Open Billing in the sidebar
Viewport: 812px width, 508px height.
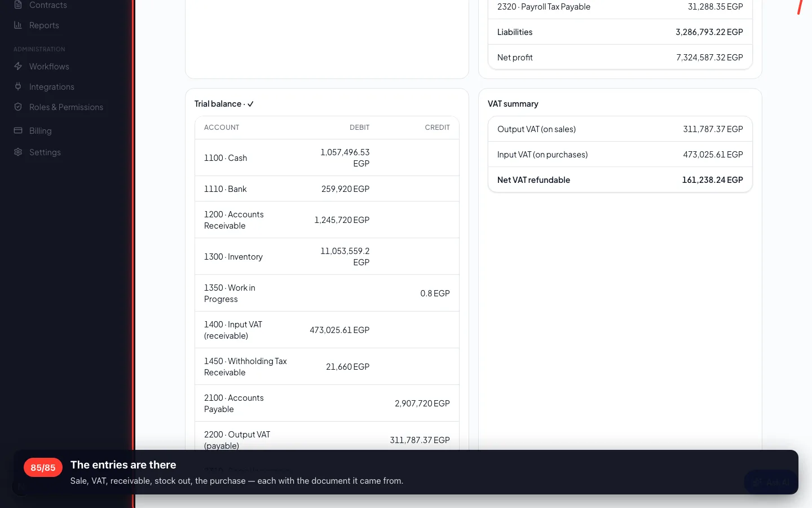point(40,131)
